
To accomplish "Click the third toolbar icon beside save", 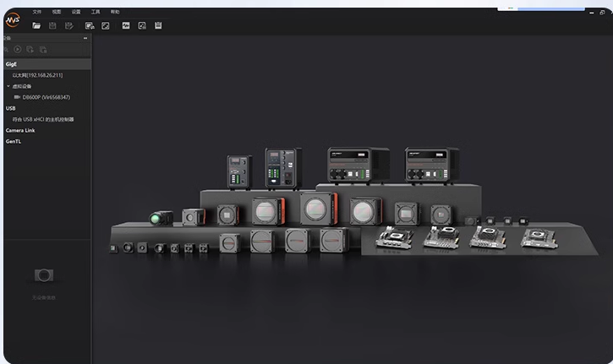I will 69,26.
